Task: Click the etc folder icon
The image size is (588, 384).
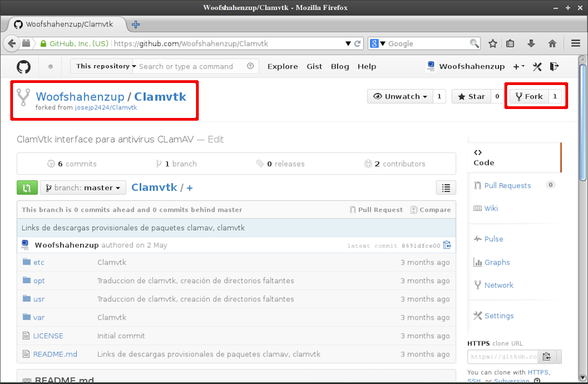Action: point(26,262)
